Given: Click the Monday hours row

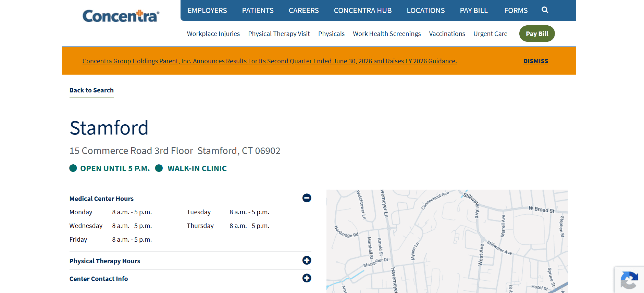Looking at the screenshot, I should coord(111,212).
